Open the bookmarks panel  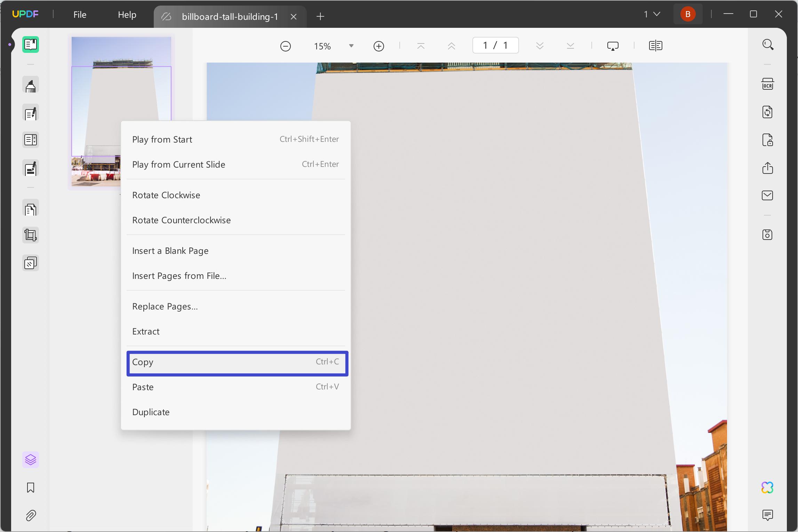(x=31, y=488)
